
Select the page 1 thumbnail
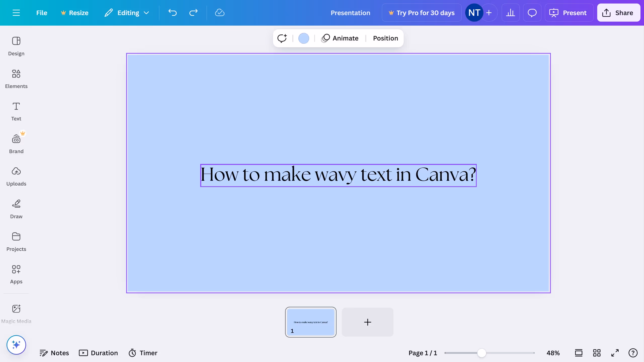[x=311, y=322]
